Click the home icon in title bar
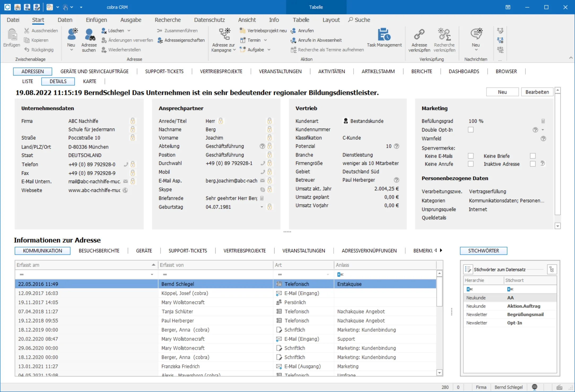 point(18,7)
